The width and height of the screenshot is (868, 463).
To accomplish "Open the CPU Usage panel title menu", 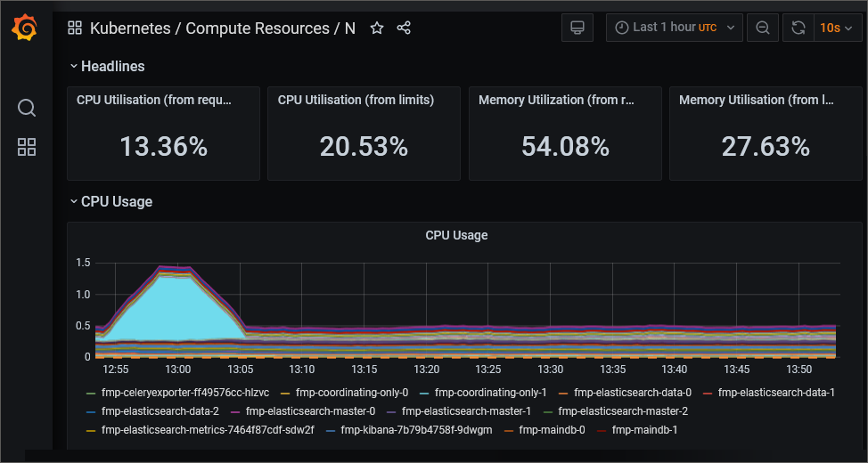I will [456, 235].
